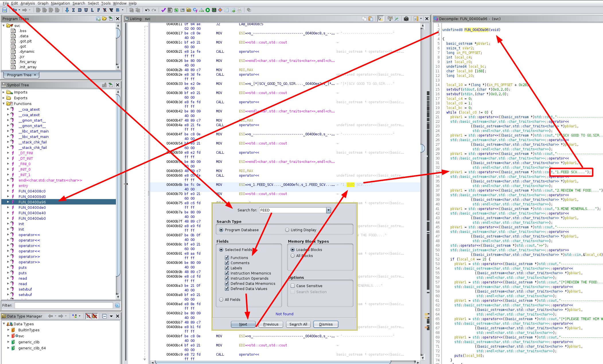Select the All Blocks radio button
This screenshot has height=364, width=603.
[293, 256]
